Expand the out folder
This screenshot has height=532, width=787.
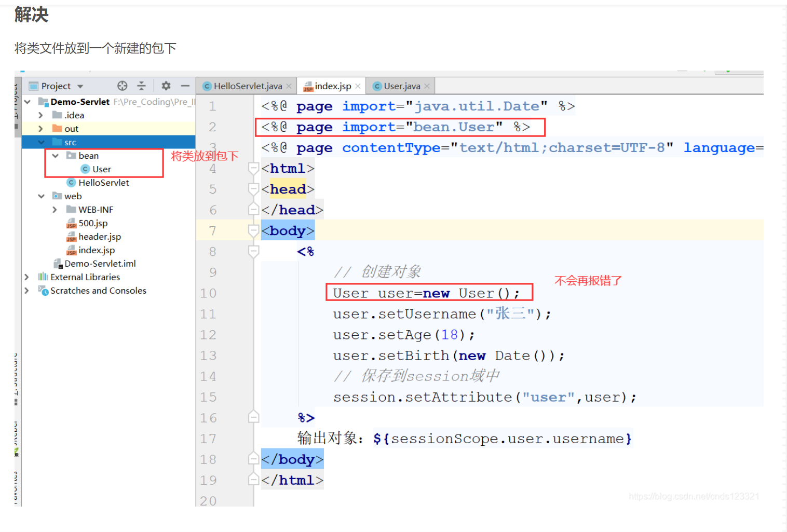pos(41,129)
